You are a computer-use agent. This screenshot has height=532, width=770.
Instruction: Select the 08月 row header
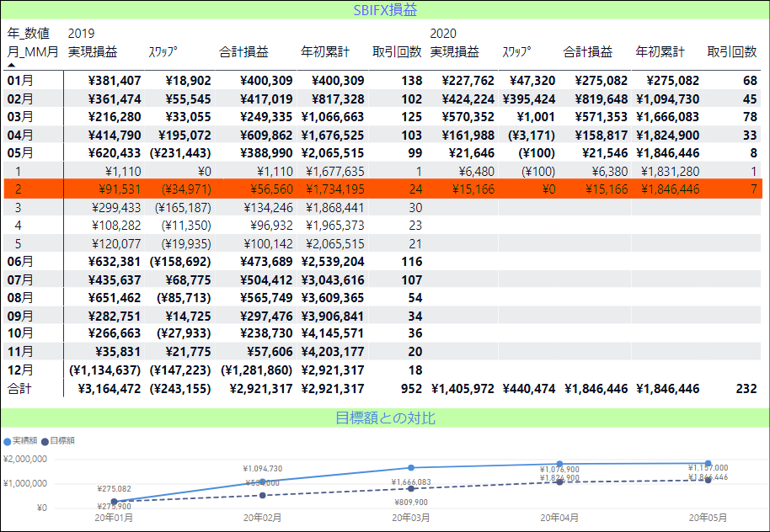pos(20,298)
